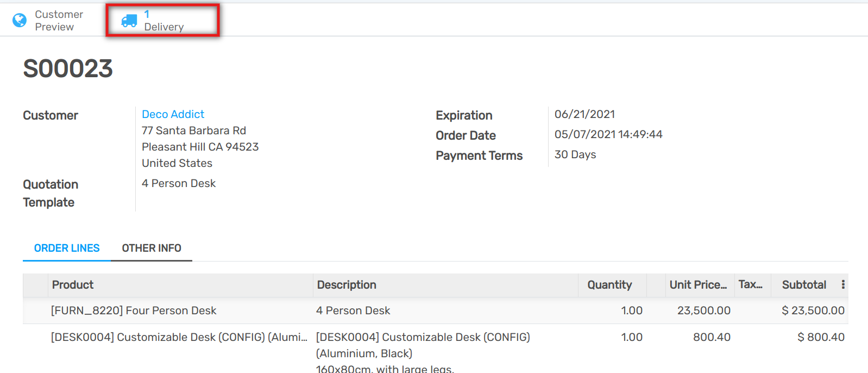Click the 800.40 unit price cell
Viewport: 868px width, 373px height.
(712, 337)
